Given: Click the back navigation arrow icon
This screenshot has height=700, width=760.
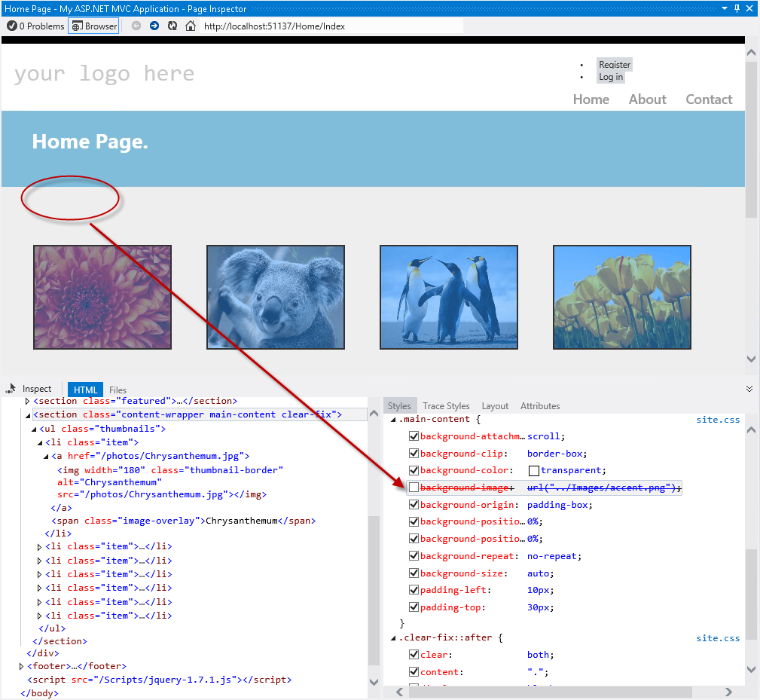Looking at the screenshot, I should coord(136,24).
